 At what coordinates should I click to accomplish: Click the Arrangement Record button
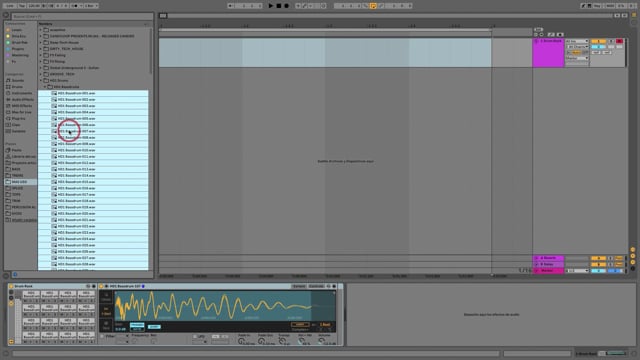coord(287,6)
